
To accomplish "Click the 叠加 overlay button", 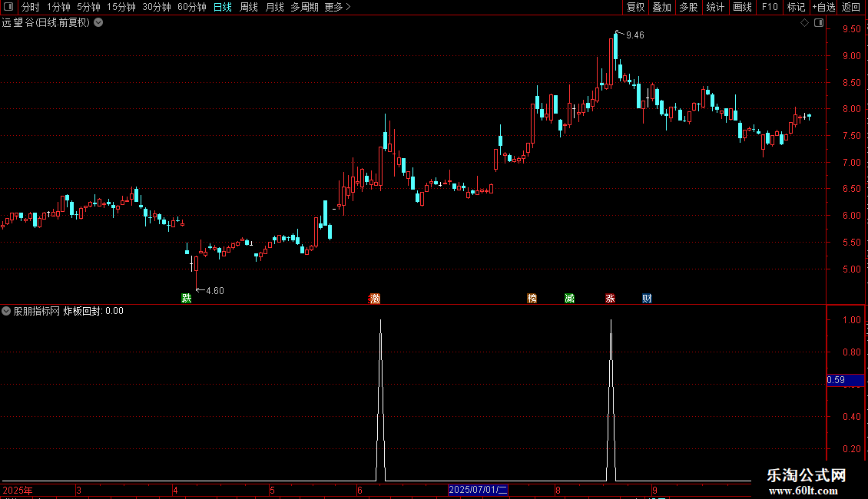I will pos(661,7).
